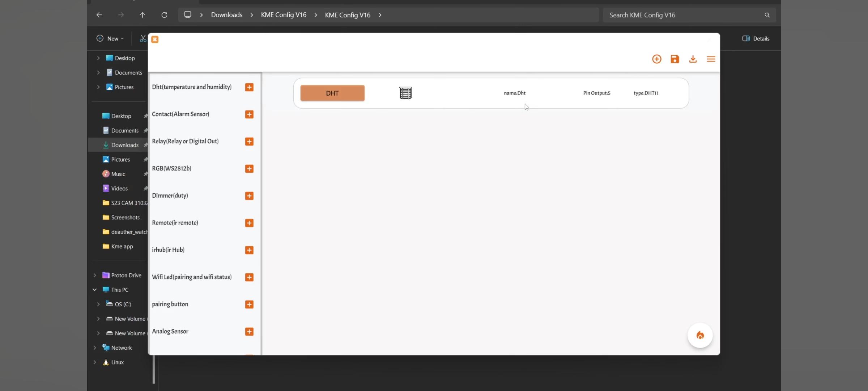
Task: Expand the Remote ir remote section
Action: (249, 223)
